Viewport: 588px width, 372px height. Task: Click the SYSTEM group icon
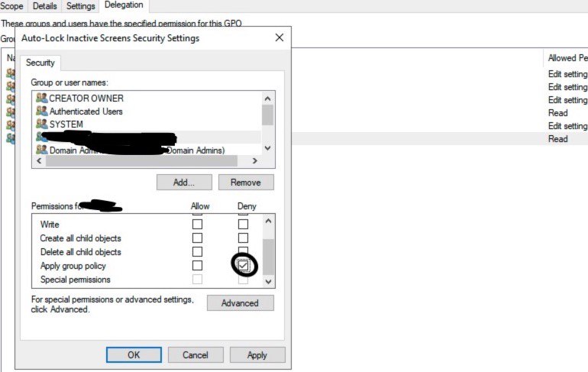[42, 124]
